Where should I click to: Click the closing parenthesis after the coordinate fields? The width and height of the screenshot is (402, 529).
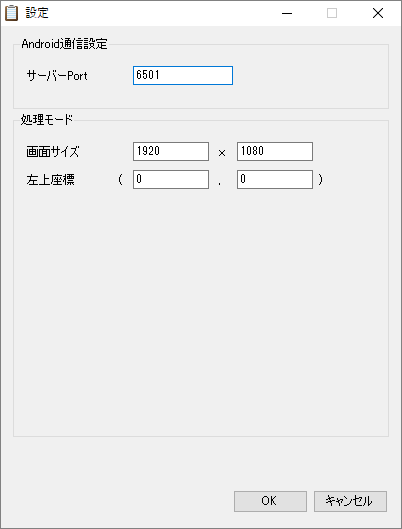320,179
